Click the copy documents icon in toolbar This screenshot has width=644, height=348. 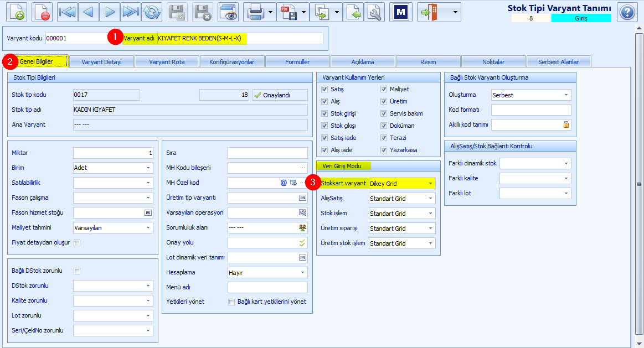[x=322, y=12]
